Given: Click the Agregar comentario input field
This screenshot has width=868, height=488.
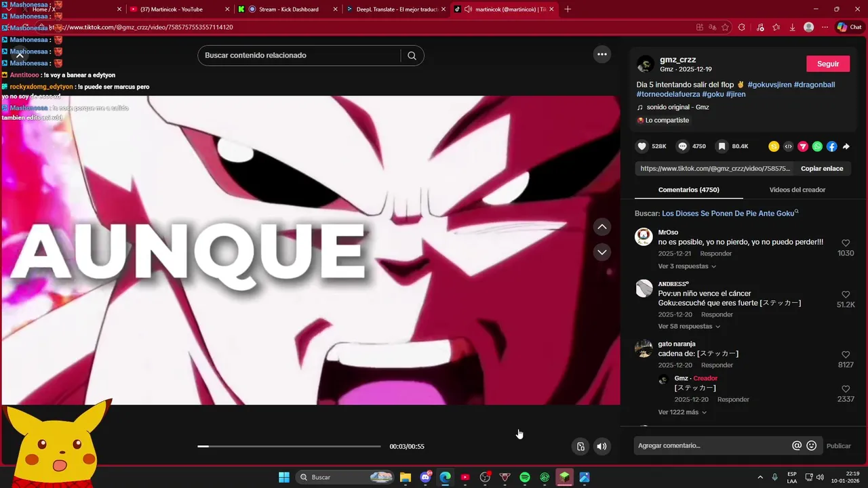Looking at the screenshot, I should (x=712, y=445).
